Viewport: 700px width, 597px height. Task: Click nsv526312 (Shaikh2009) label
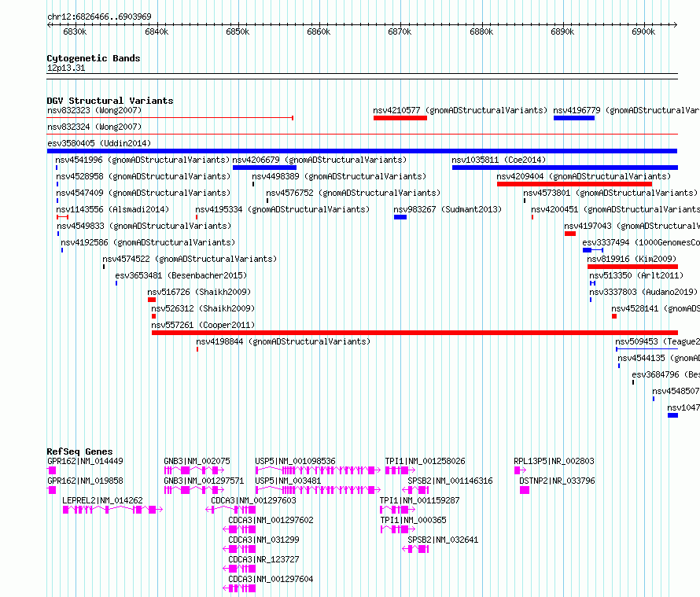point(203,308)
